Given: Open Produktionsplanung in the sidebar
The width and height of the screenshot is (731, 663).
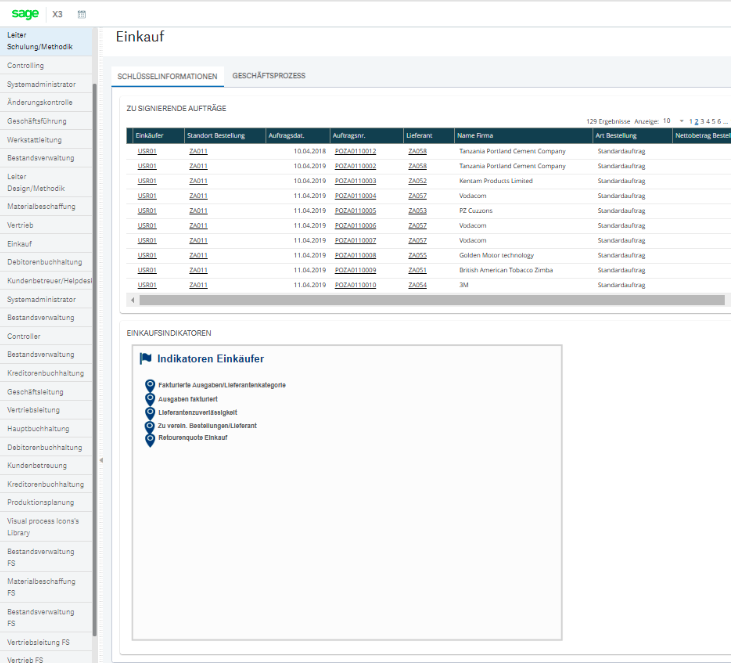Looking at the screenshot, I should point(46,502).
